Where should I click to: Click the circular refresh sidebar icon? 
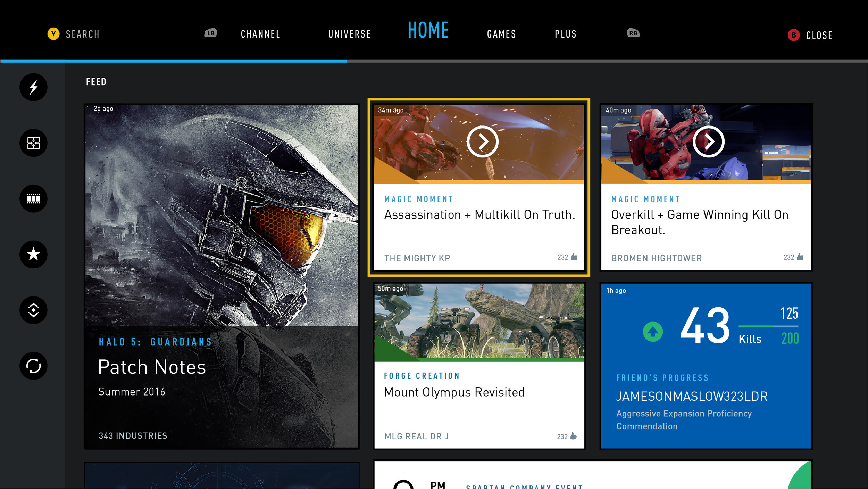[33, 366]
